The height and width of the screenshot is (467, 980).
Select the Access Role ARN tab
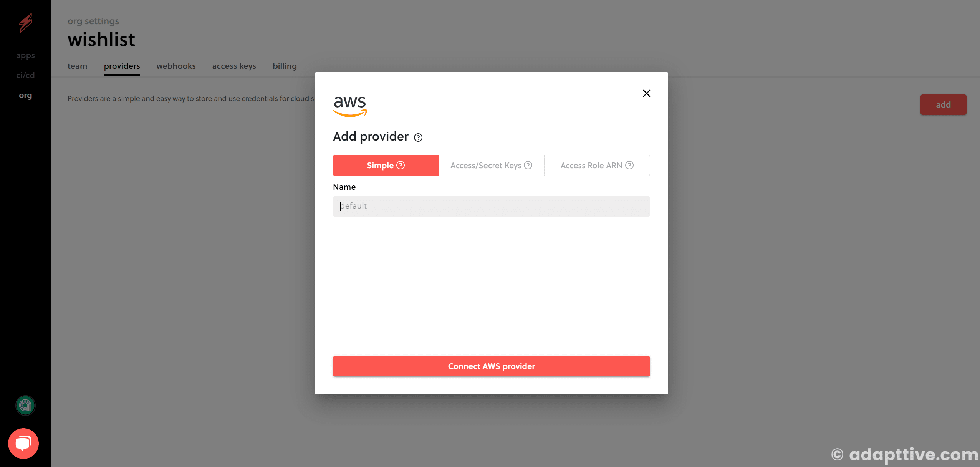click(596, 165)
